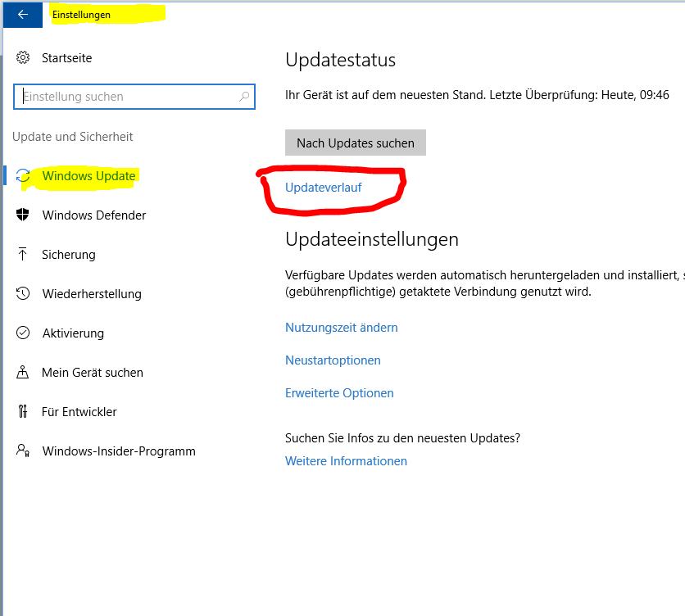This screenshot has width=685, height=616.
Task: Click the Aktivierung checkmark circle icon
Action: tap(23, 333)
